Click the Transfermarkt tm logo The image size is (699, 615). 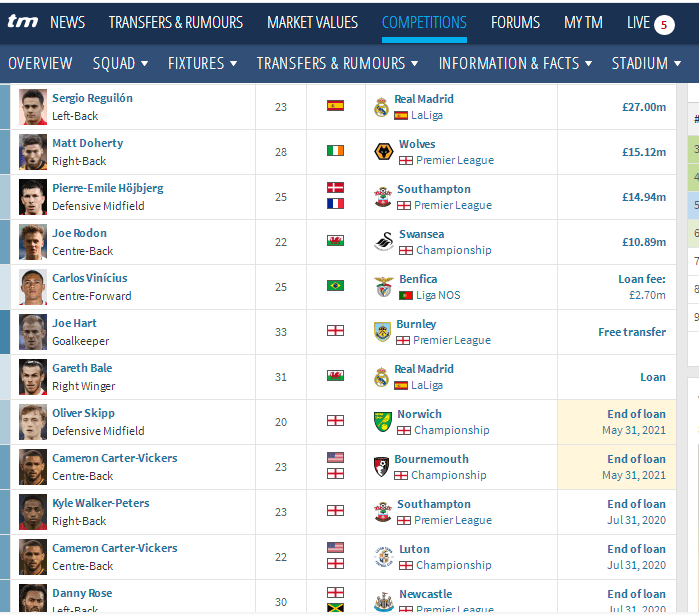(x=23, y=21)
